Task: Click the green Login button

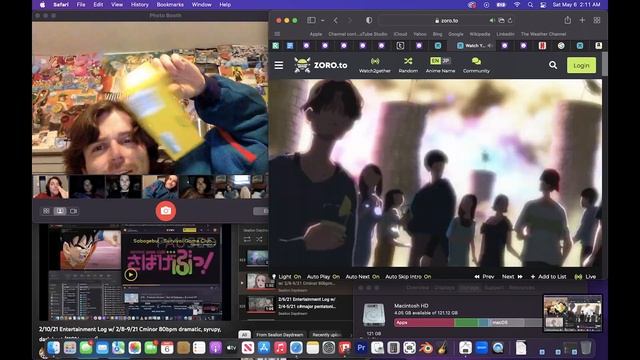Action: (x=581, y=65)
